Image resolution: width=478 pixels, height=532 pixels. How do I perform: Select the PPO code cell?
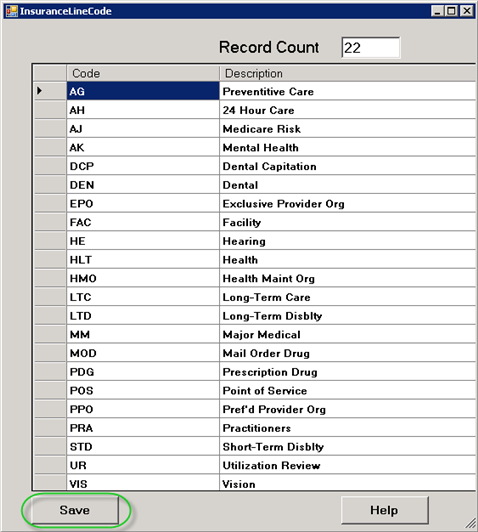coord(143,409)
